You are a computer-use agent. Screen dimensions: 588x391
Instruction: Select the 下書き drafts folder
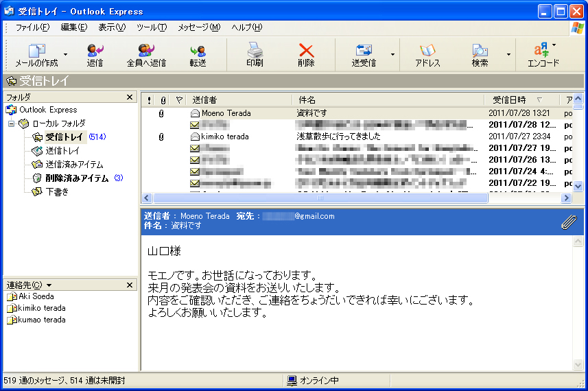[57, 192]
